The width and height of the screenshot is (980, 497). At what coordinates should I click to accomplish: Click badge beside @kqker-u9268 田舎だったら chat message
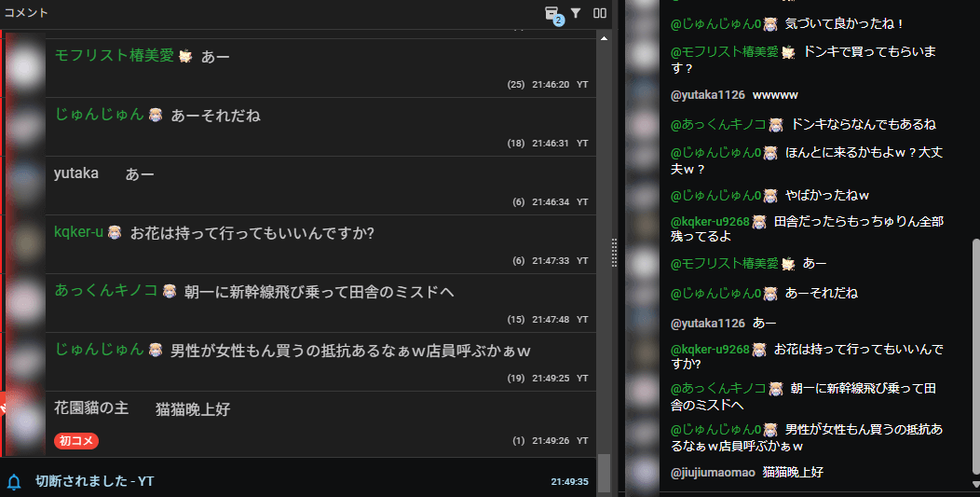coord(758,222)
